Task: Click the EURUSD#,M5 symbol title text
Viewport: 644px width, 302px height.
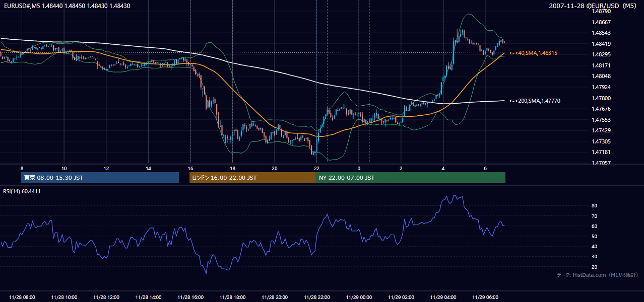Action: [x=21, y=6]
